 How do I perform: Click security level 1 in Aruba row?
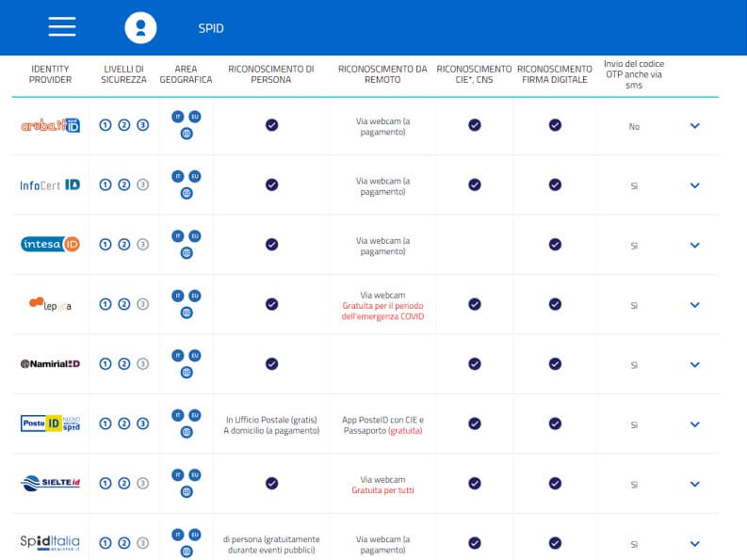pos(106,125)
